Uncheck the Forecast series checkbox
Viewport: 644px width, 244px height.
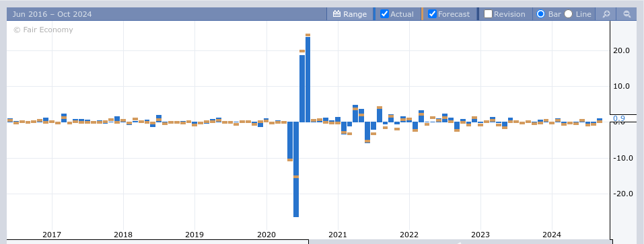point(432,14)
